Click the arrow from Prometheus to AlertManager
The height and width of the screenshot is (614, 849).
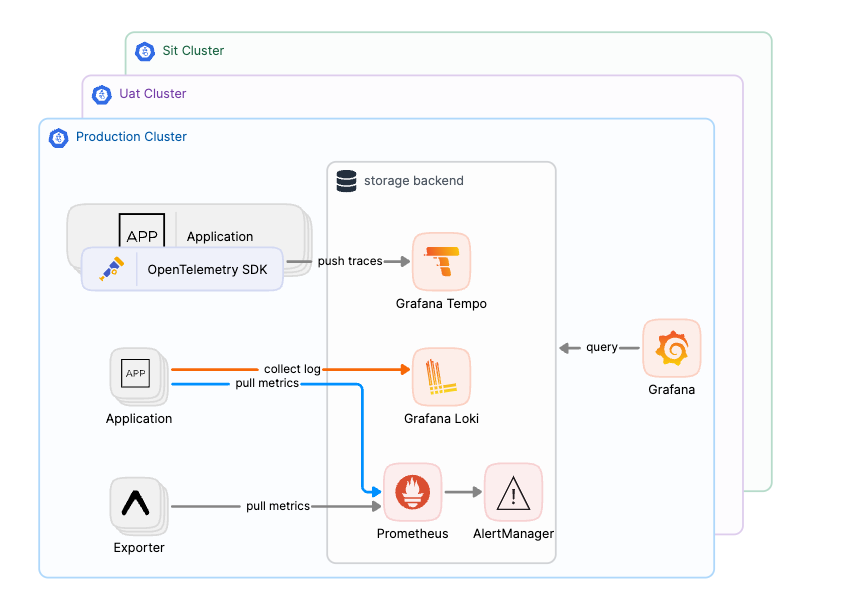pyautogui.click(x=463, y=492)
